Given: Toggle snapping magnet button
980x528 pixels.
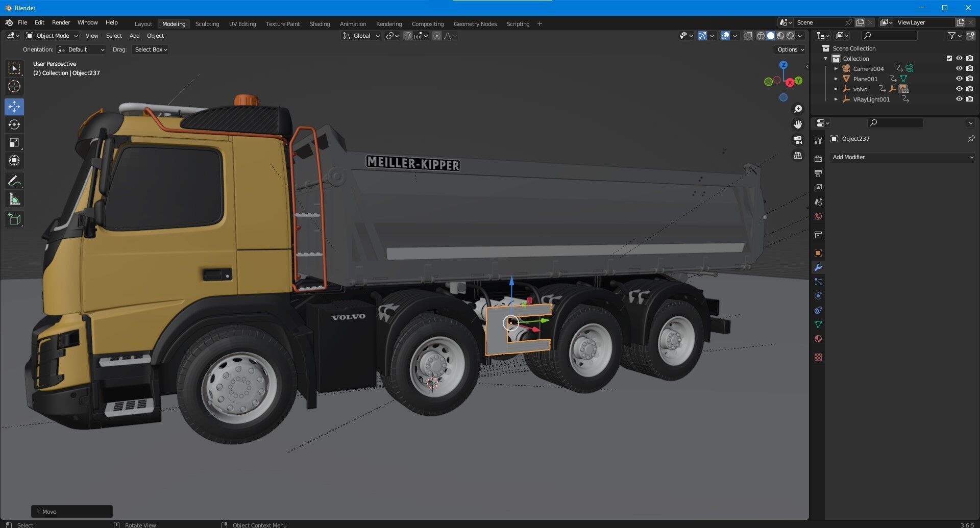Looking at the screenshot, I should (x=407, y=36).
